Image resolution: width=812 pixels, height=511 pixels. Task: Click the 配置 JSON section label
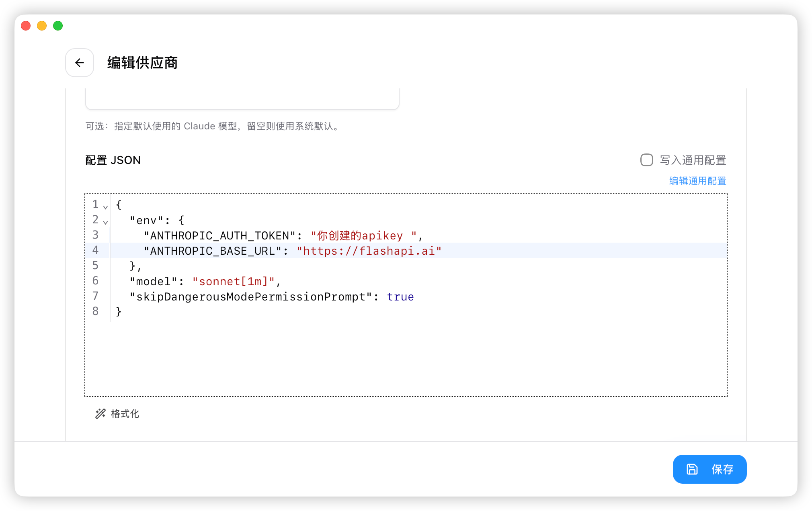tap(113, 160)
